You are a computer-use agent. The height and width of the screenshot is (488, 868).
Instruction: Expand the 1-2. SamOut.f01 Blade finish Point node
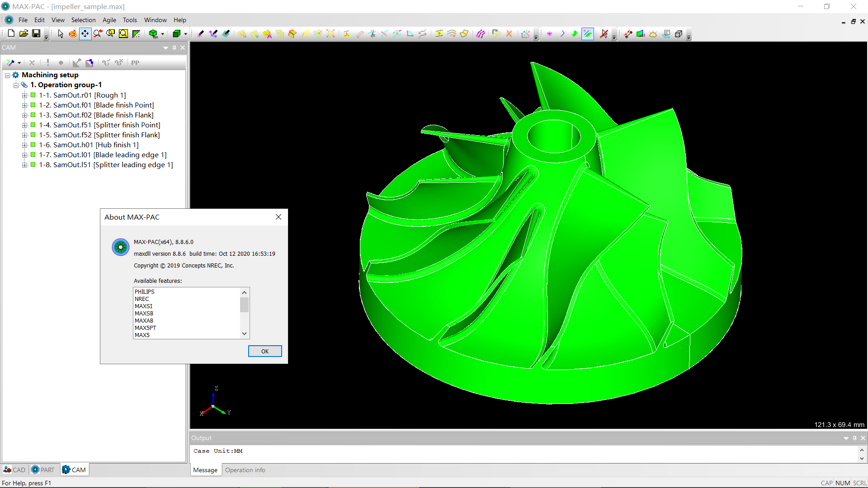click(x=25, y=105)
